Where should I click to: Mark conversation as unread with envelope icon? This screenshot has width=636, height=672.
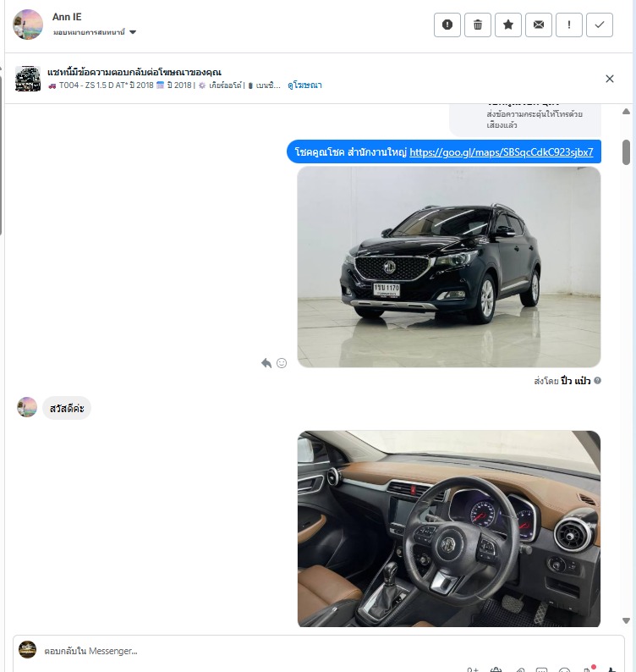(x=539, y=25)
